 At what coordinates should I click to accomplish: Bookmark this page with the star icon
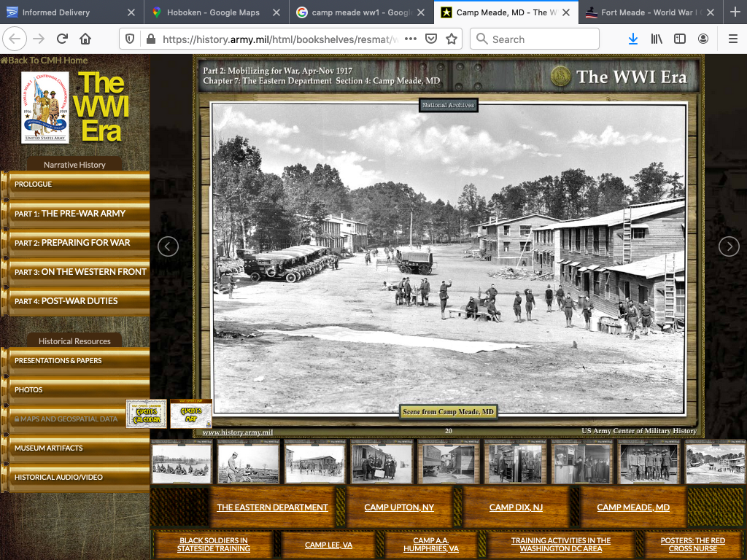pos(452,39)
